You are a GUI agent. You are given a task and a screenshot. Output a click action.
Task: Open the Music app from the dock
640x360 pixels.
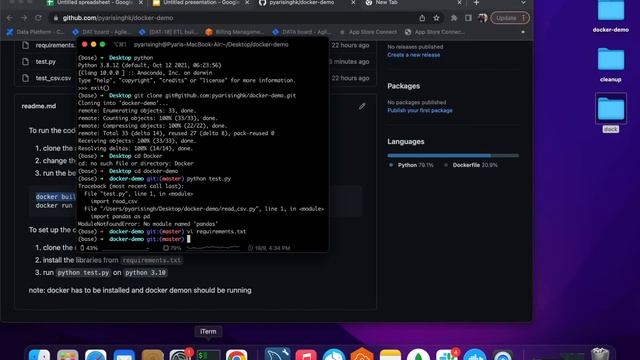tap(306, 355)
